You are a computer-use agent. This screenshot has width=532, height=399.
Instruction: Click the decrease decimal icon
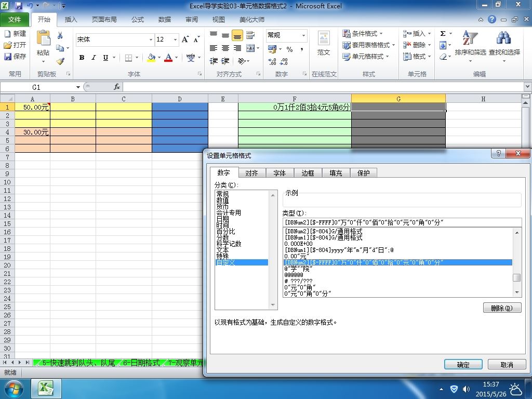tap(284, 61)
